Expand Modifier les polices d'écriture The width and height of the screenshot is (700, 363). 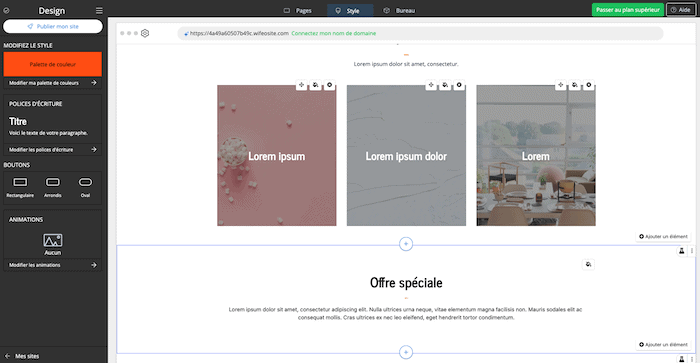click(x=53, y=150)
